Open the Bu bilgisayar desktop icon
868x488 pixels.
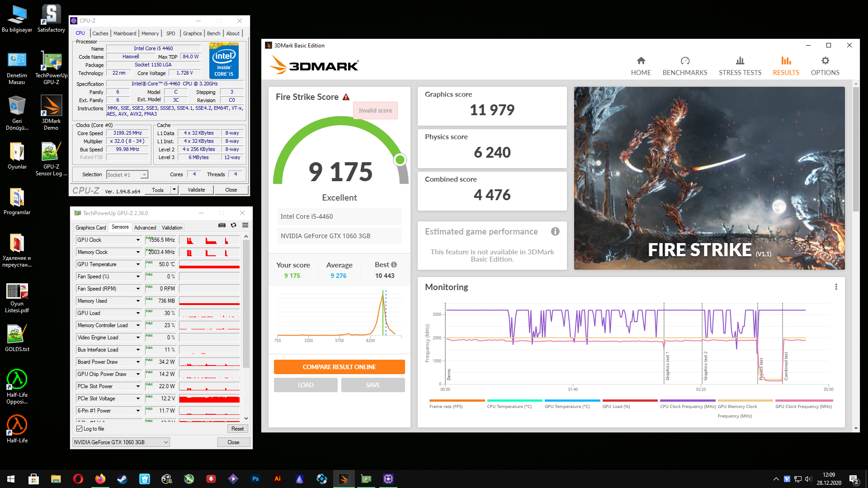pos(17,19)
